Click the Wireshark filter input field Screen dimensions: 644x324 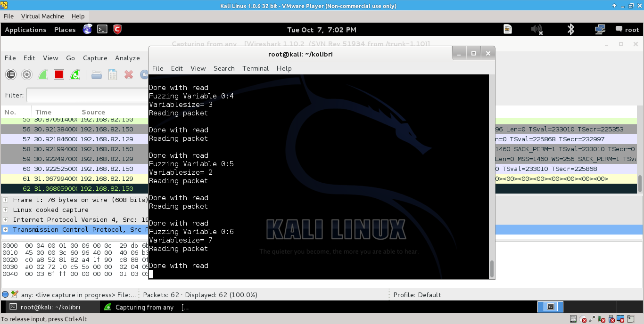88,95
